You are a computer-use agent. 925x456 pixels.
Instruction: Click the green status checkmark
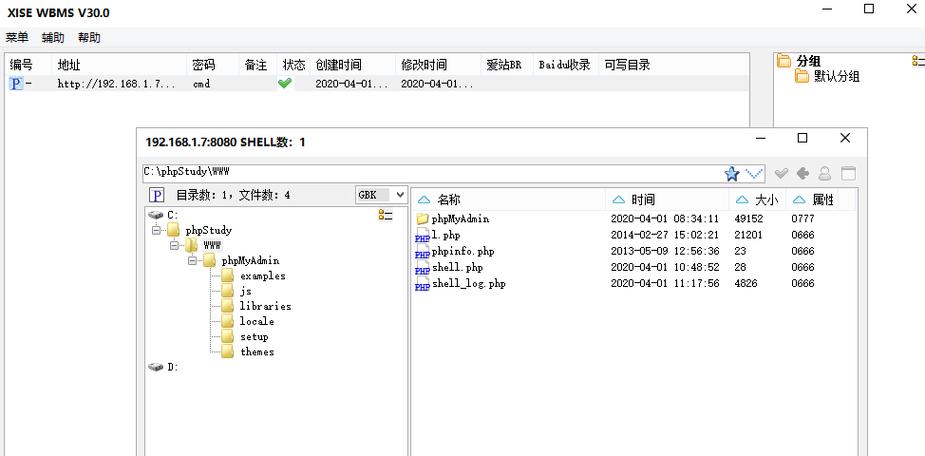285,84
